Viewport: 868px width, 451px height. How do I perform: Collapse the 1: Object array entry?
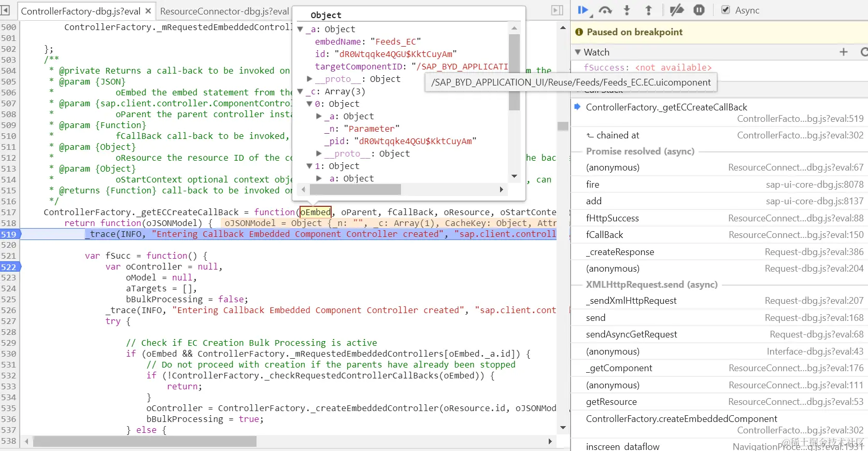point(309,166)
